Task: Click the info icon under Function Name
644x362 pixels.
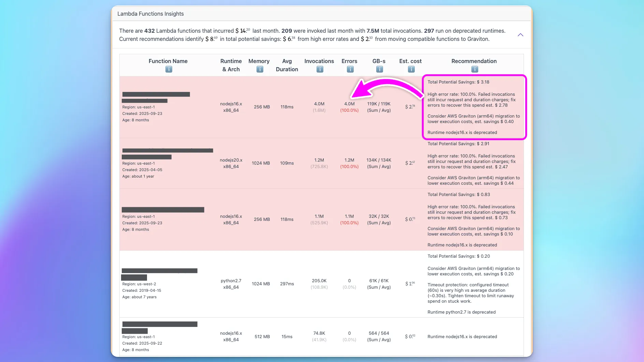Action: [x=169, y=69]
